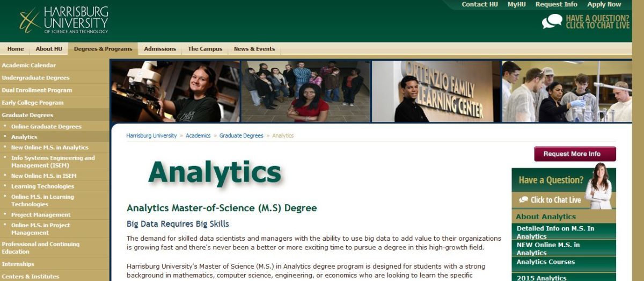This screenshot has height=281, width=644.
Task: Select Degrees & Programs navigation tab
Action: 103,49
